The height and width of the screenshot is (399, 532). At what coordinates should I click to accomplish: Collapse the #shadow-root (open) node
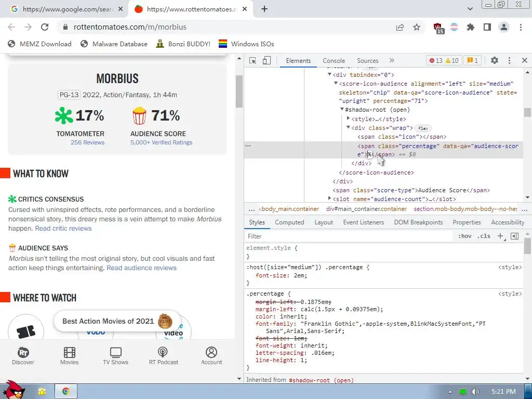pyautogui.click(x=342, y=110)
